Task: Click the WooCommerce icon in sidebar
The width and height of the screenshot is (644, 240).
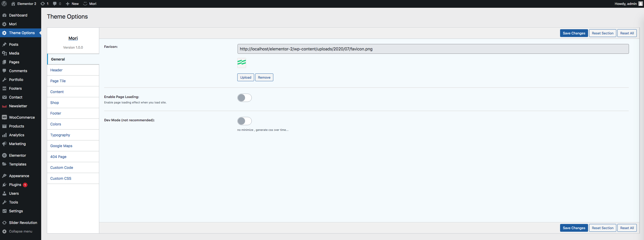Action: coord(4,117)
